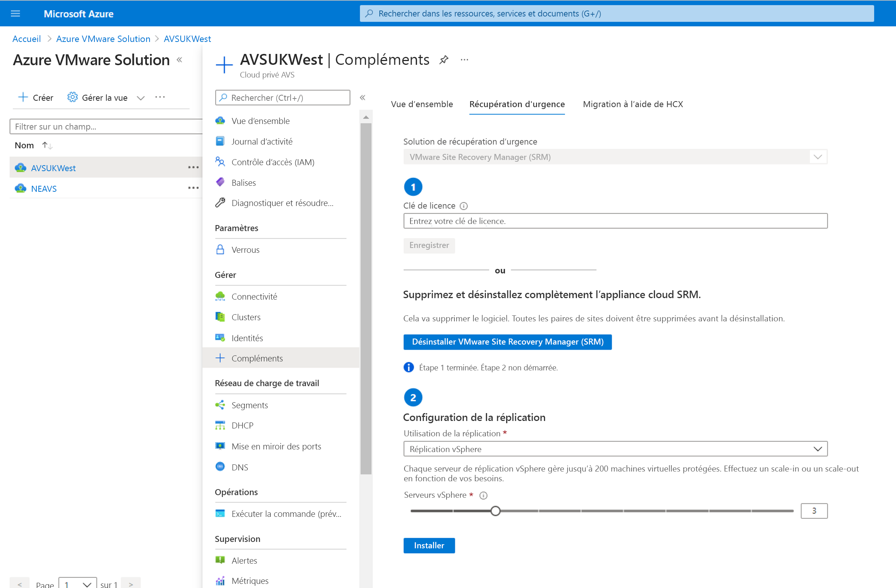Click the Clé de licence input field
This screenshot has height=588, width=896.
[x=616, y=221]
